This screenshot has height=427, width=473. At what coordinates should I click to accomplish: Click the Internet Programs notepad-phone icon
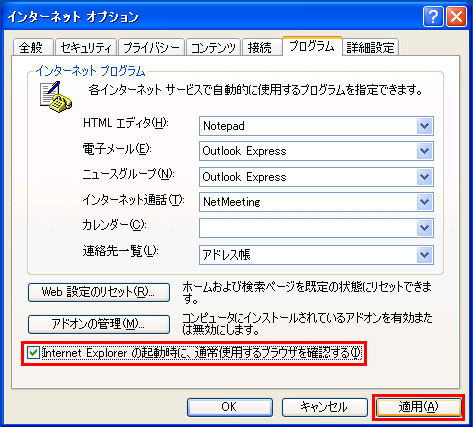[x=56, y=97]
